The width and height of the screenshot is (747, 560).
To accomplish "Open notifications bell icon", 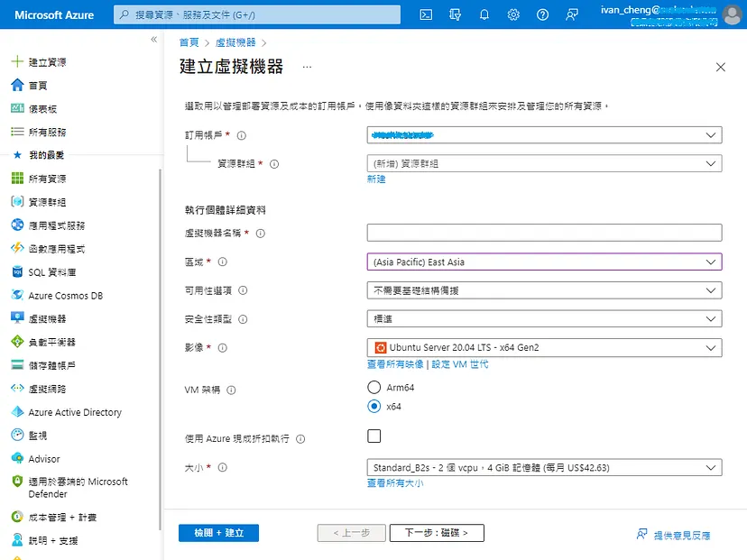I will tap(484, 14).
